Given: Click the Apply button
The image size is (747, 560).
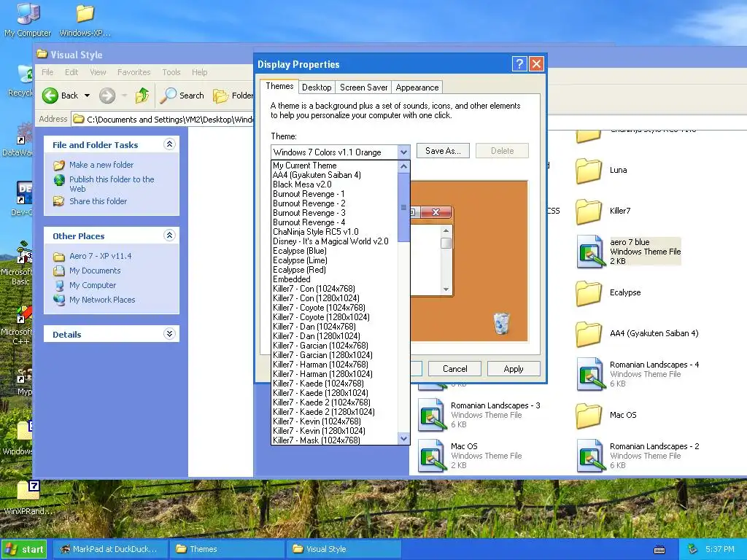Looking at the screenshot, I should pos(513,369).
